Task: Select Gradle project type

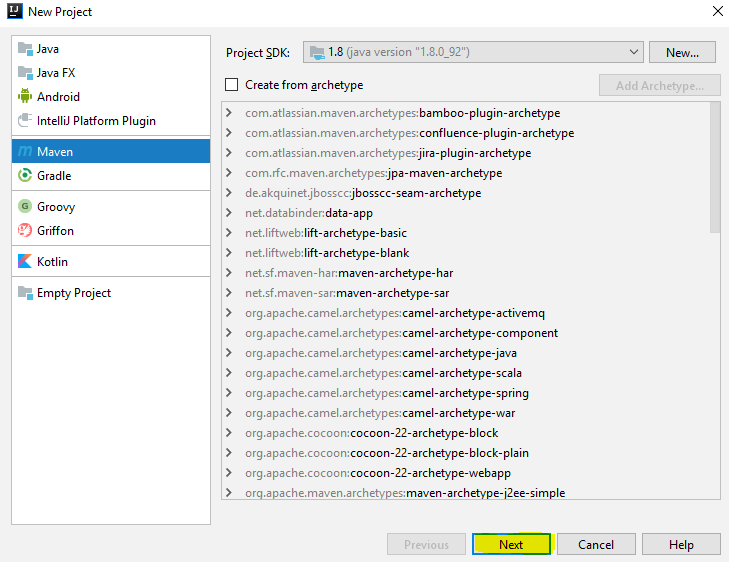Action: [111, 175]
